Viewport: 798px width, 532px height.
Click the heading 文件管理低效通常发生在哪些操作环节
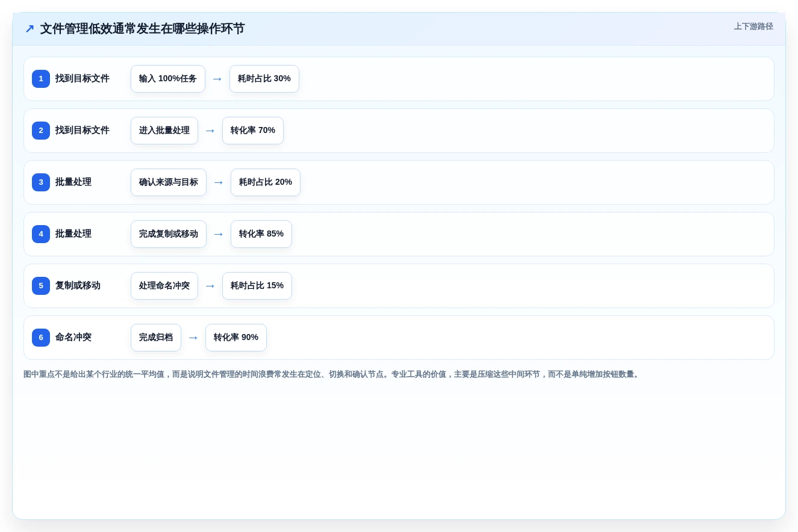point(142,29)
